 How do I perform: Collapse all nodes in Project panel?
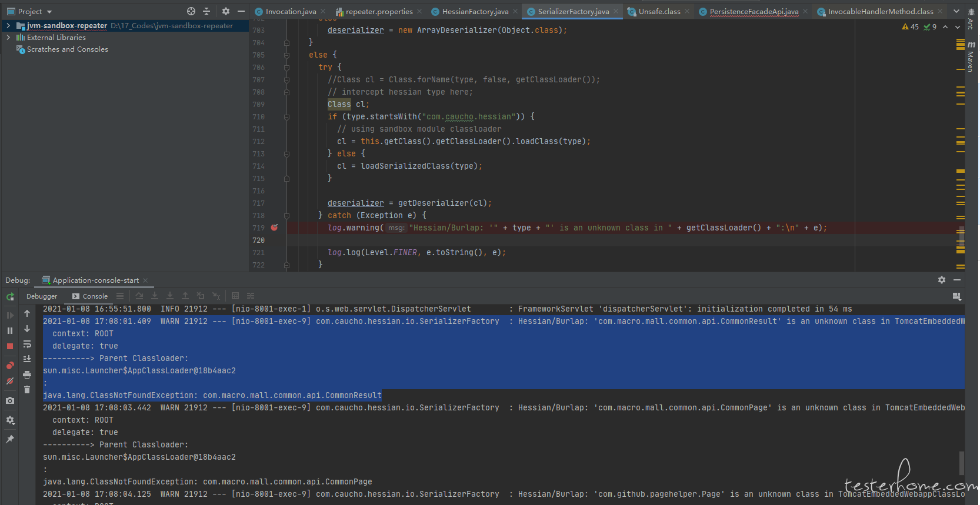click(206, 11)
